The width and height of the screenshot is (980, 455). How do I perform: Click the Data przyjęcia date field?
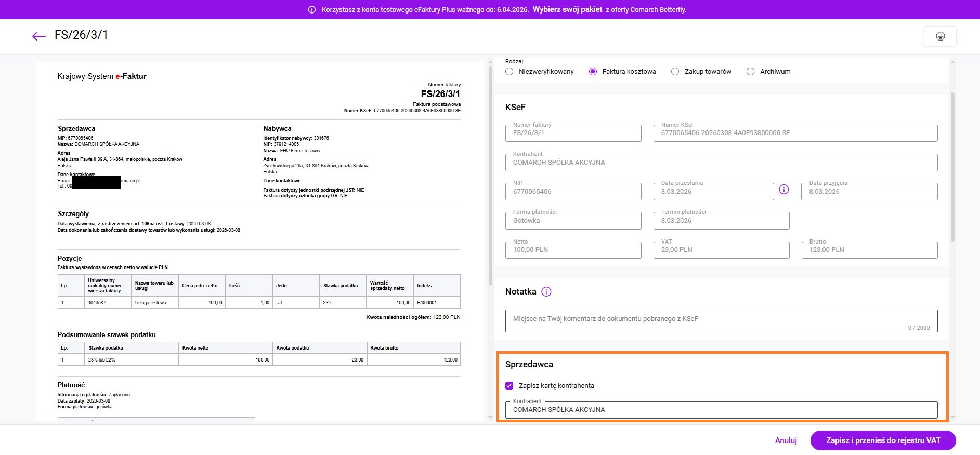(869, 192)
